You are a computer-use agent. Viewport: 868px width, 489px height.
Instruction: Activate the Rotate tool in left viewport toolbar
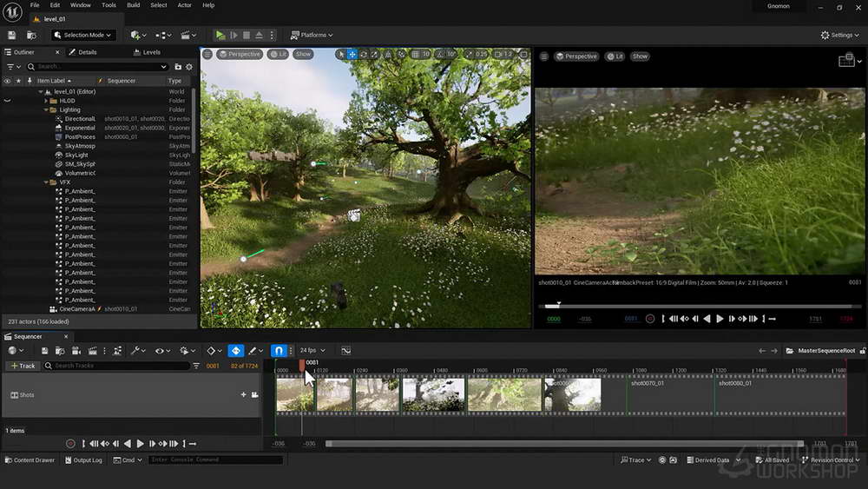(x=363, y=54)
